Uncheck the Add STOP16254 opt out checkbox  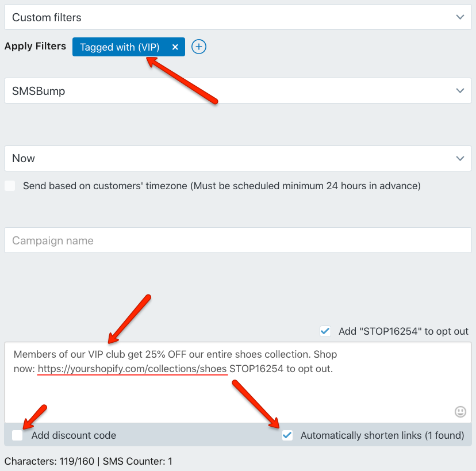tap(325, 331)
